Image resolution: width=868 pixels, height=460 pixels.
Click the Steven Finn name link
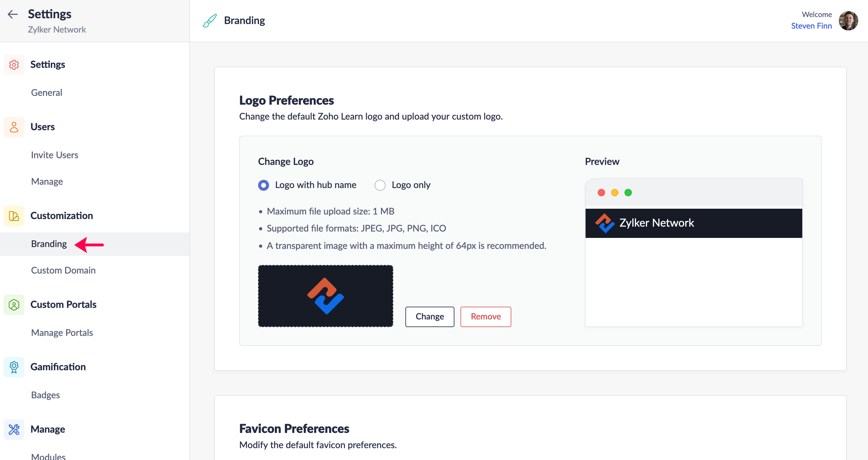tap(811, 26)
